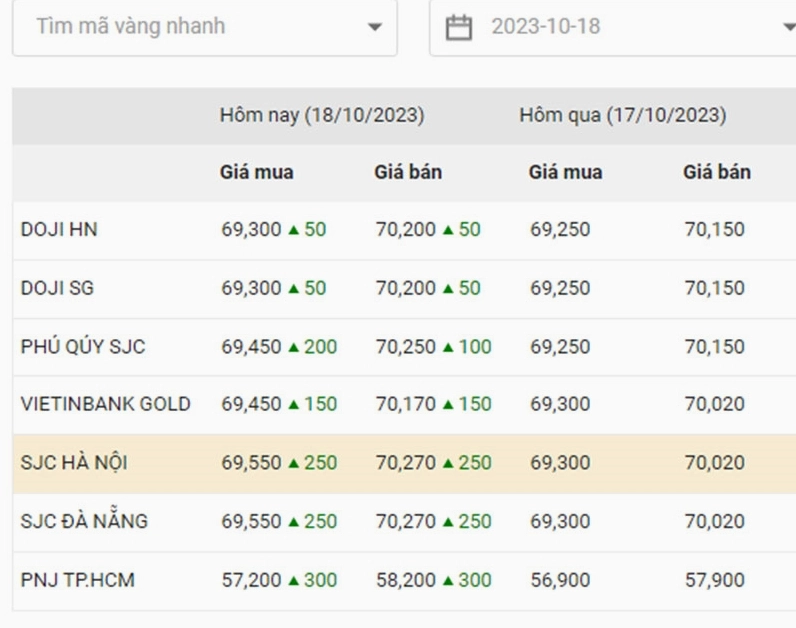Click the 'Hôm nay (18/10/2023)' column header
This screenshot has width=796, height=628.
(322, 115)
